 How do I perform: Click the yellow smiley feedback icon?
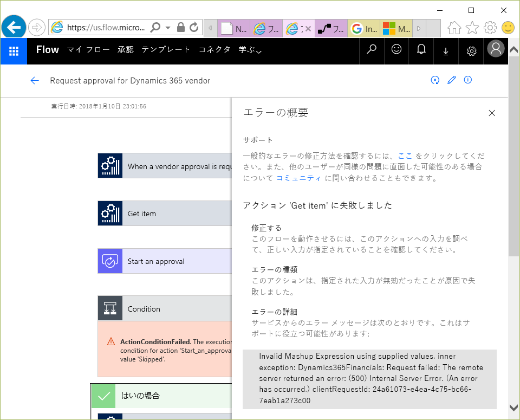point(508,28)
